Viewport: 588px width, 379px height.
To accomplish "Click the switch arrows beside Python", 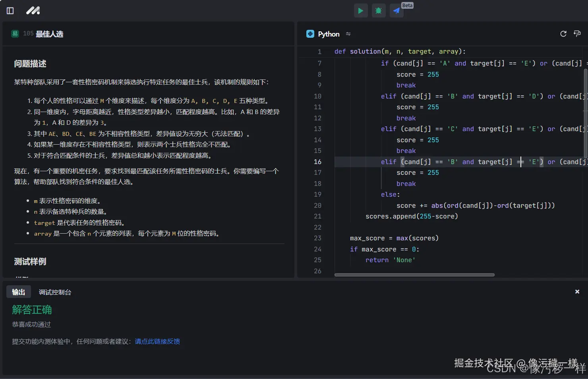I will tap(348, 34).
